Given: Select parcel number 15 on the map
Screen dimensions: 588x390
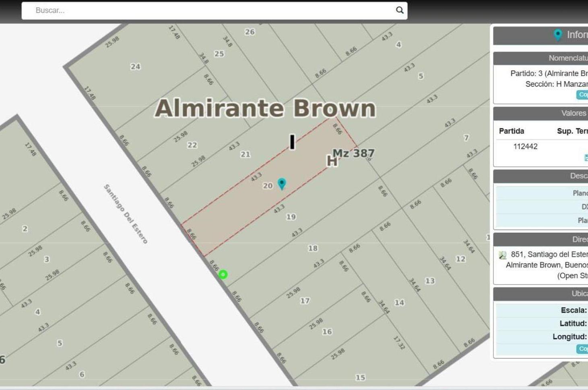Looking at the screenshot, I should (360, 378).
